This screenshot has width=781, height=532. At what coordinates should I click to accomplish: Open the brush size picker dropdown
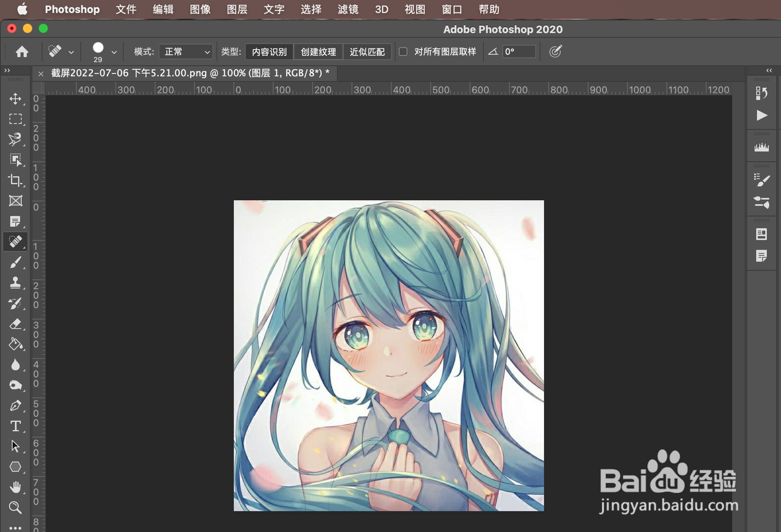coord(114,52)
